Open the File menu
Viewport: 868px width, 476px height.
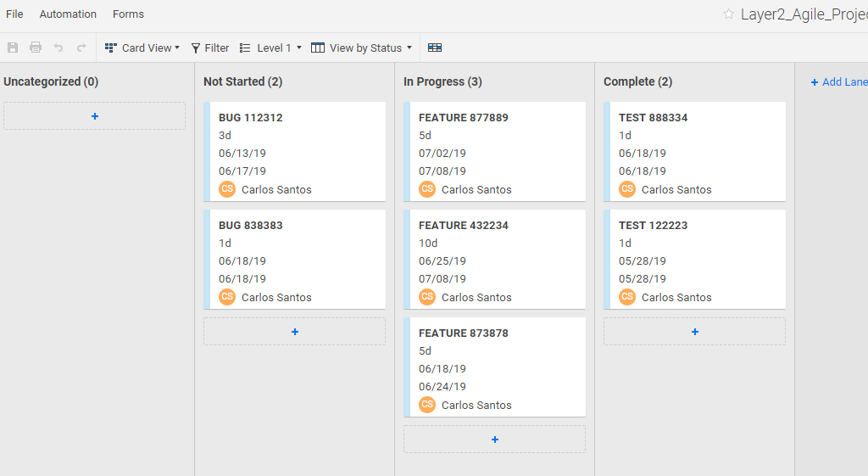[14, 14]
